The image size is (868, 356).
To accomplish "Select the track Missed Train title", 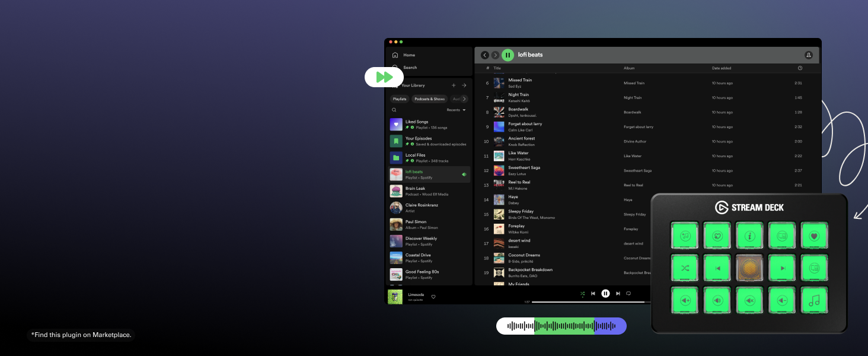I will coord(520,80).
